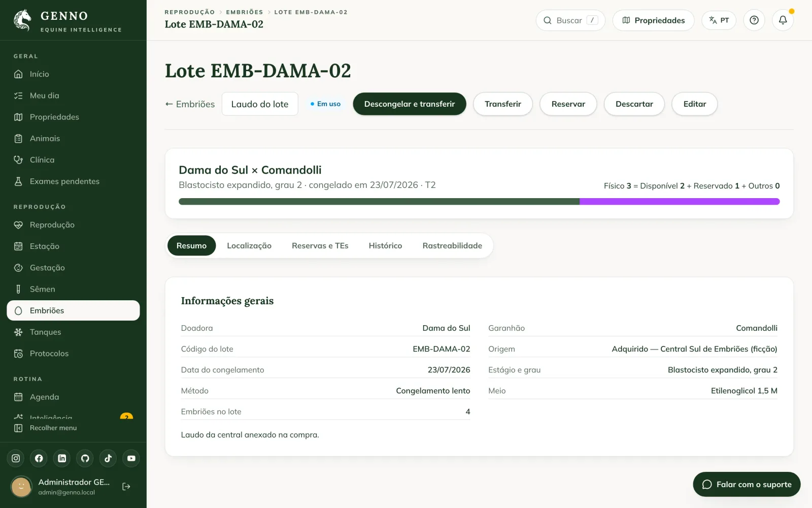812x508 pixels.
Task: Click the logout icon beside Administrador
Action: [126, 487]
